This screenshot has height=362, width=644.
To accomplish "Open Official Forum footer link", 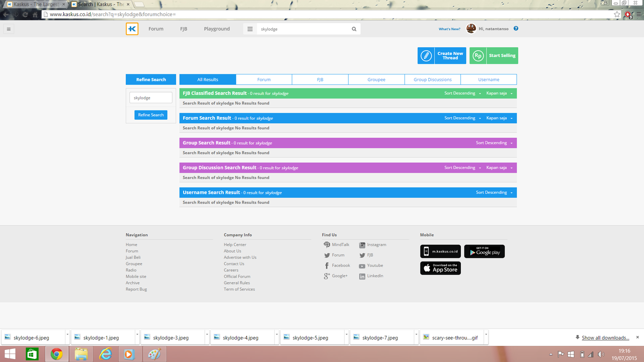I will [x=237, y=277].
